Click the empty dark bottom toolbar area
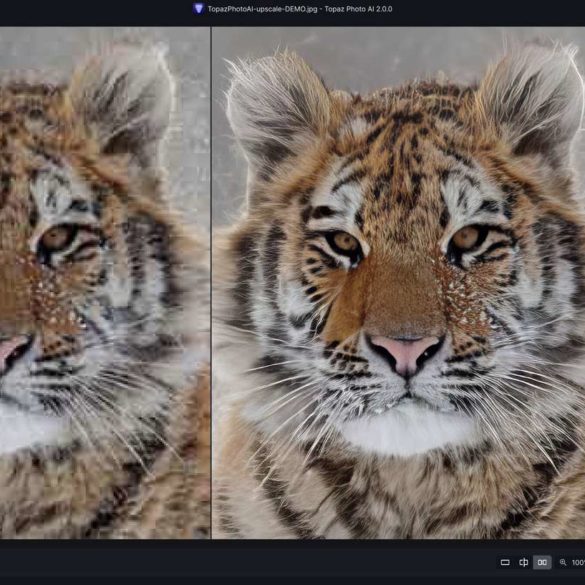Viewport: 585px width, 585px height. 246,562
